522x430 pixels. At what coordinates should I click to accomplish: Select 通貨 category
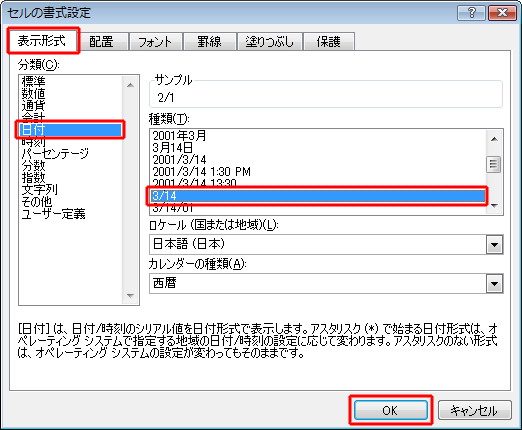33,106
